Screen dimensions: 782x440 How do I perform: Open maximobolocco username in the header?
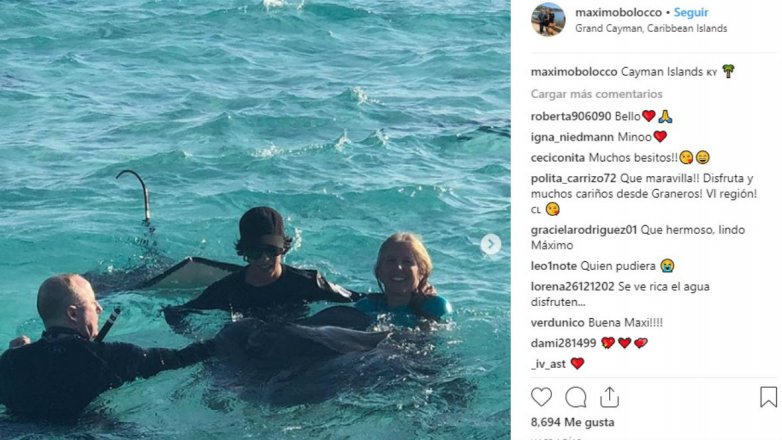click(618, 12)
